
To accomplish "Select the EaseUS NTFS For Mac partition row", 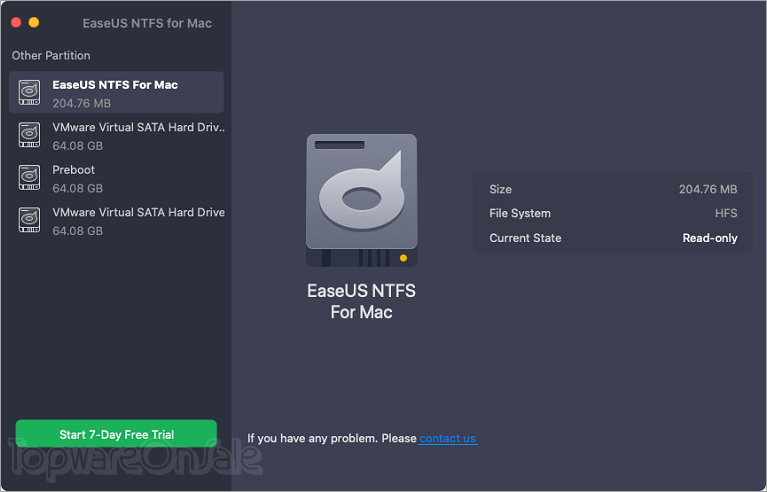I will [x=116, y=92].
